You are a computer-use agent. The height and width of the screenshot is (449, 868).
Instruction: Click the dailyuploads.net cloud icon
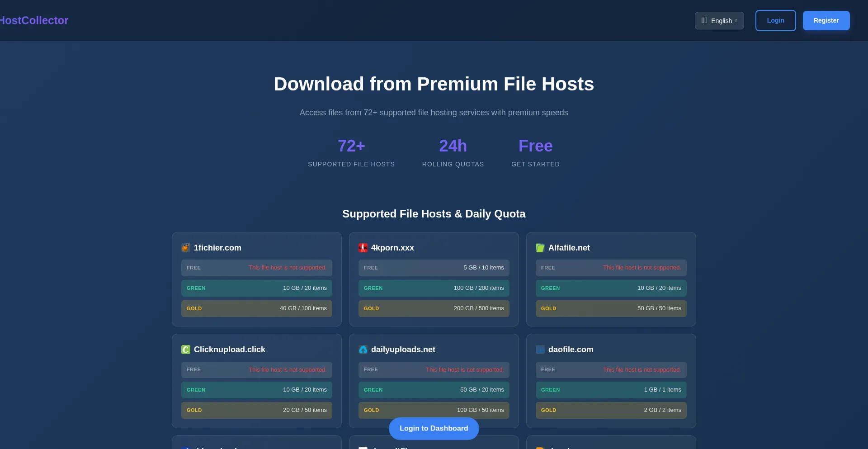[x=363, y=350]
